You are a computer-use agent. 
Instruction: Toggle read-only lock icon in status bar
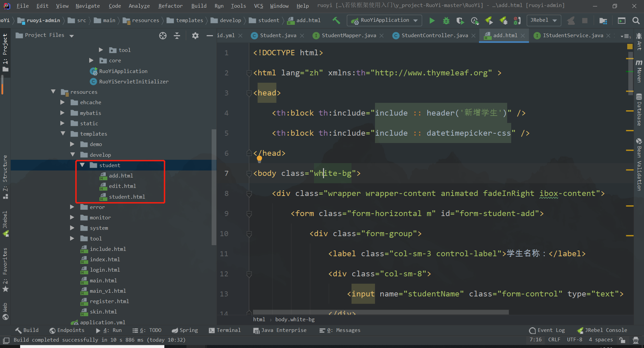(622, 340)
